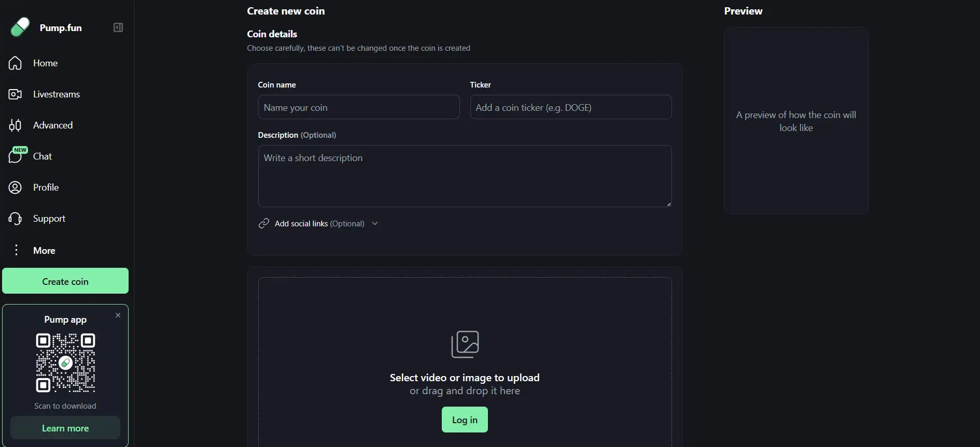Click the Description text area
980x447 pixels.
tap(465, 176)
